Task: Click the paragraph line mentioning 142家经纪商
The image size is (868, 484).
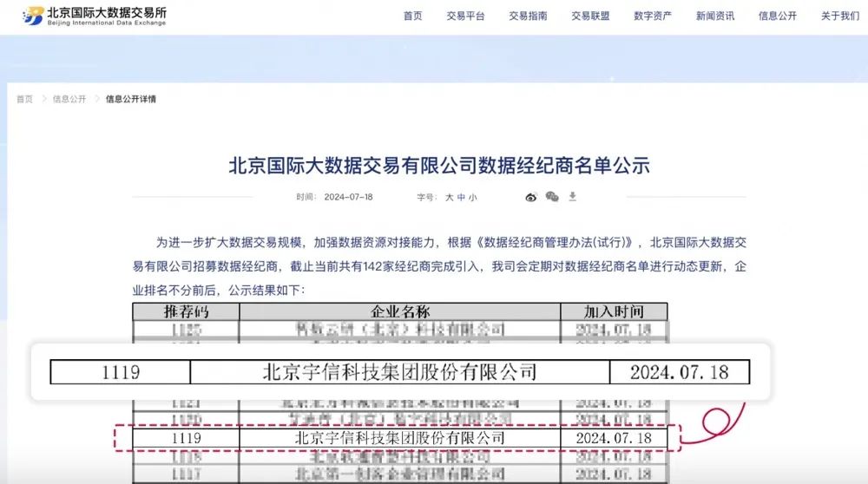Action: click(x=439, y=266)
